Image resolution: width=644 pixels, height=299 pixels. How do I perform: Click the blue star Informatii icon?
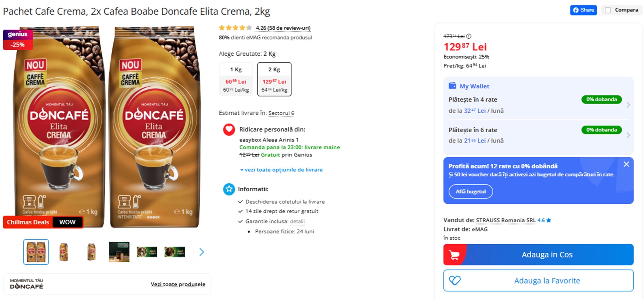coord(229,189)
